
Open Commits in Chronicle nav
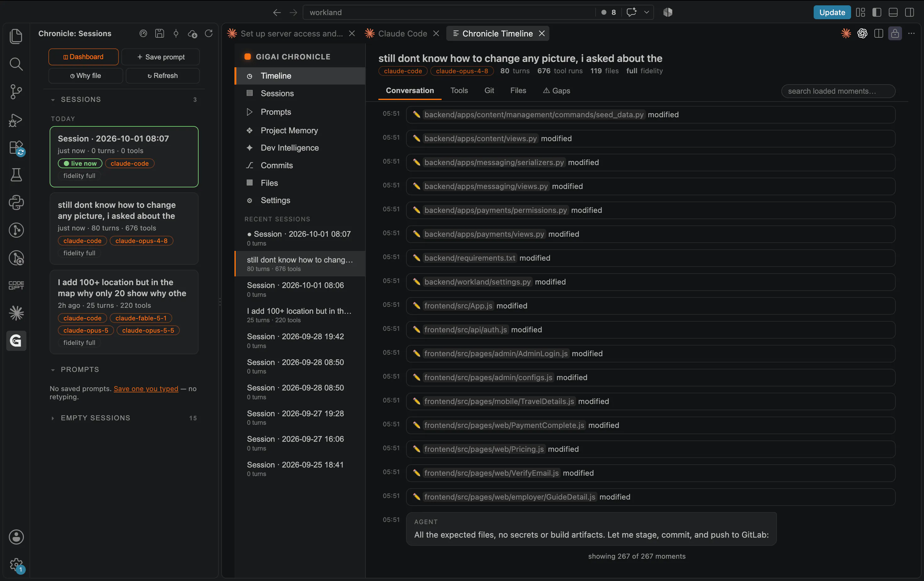click(x=300, y=165)
